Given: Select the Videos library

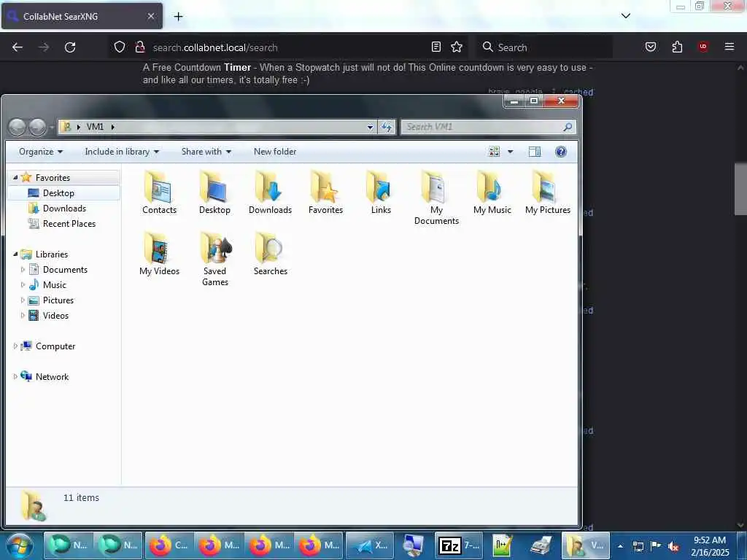Looking at the screenshot, I should pyautogui.click(x=49, y=315).
